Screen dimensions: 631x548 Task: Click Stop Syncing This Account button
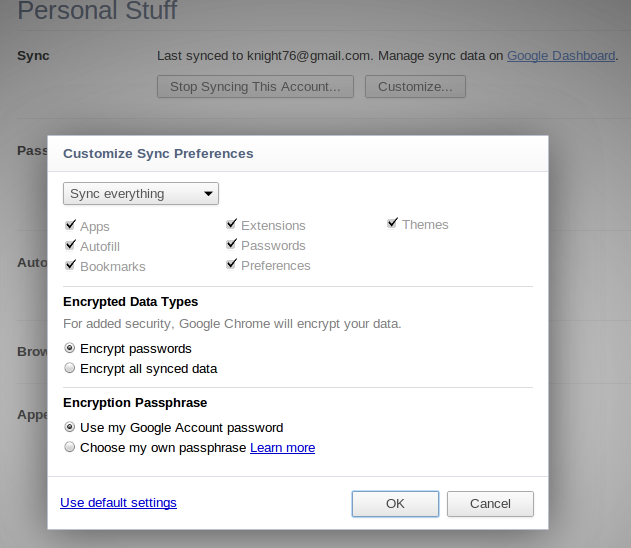click(256, 87)
